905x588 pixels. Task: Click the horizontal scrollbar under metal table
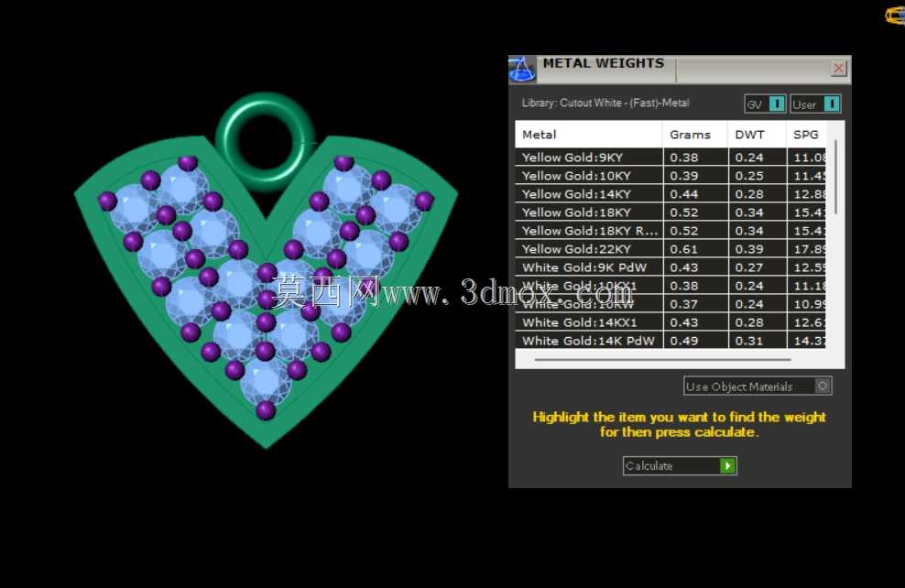[662, 360]
